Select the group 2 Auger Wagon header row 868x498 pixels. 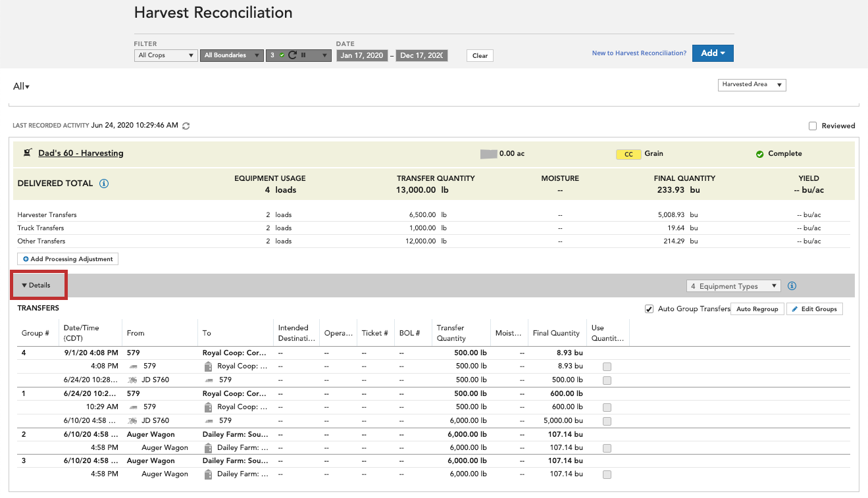pos(434,434)
